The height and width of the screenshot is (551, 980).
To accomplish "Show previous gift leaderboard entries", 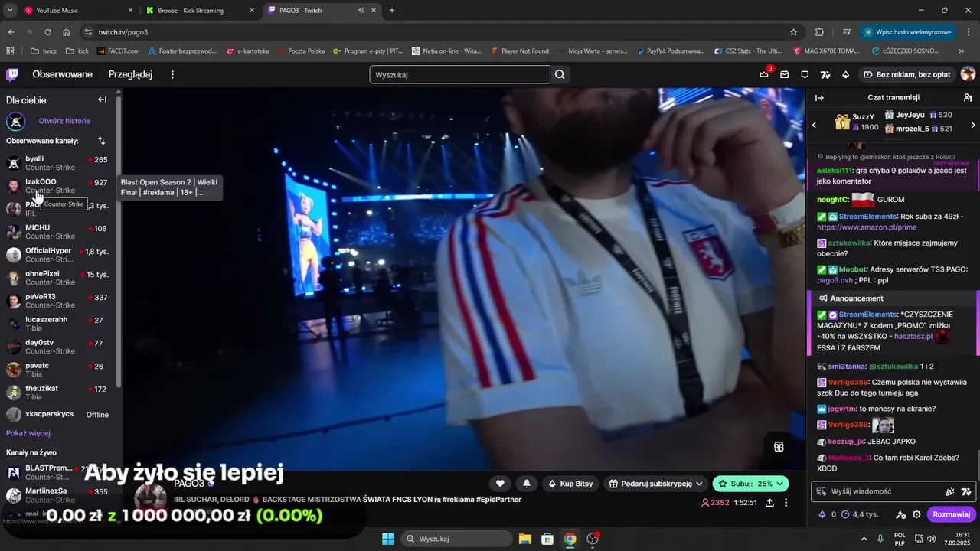I will (x=814, y=125).
